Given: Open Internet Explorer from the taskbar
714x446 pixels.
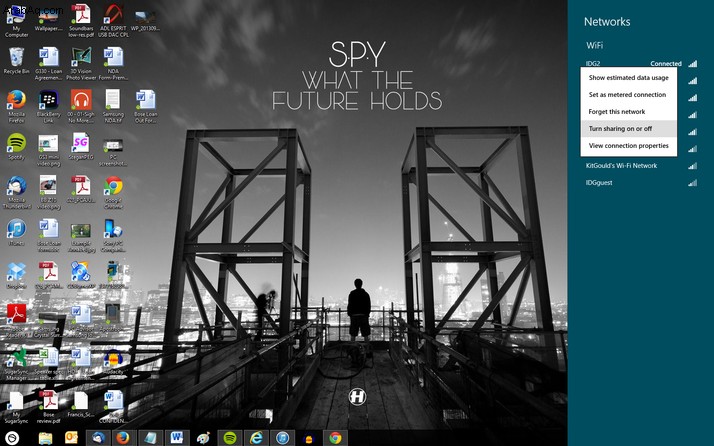Looking at the screenshot, I should click(x=256, y=438).
